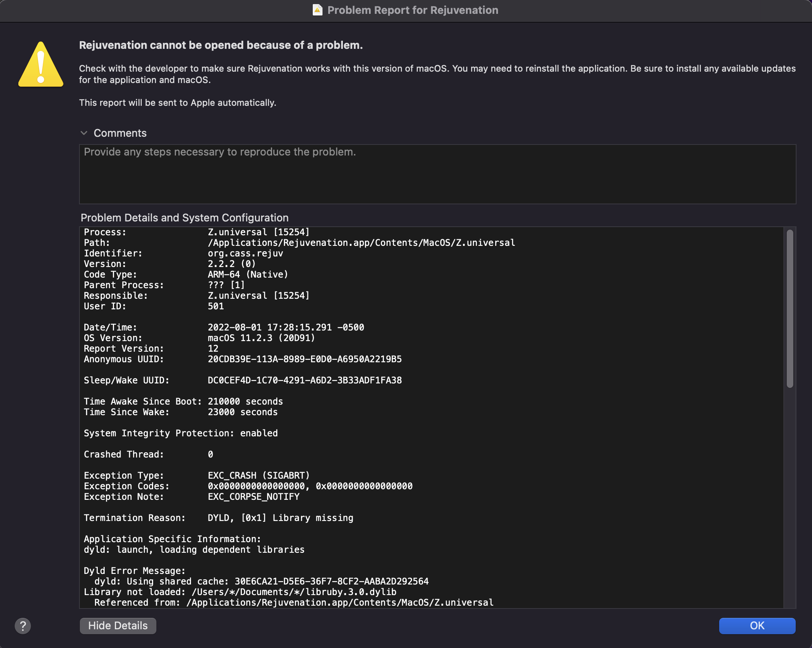Click the Exception Note EXC_CORPSE_NOTIFY value
This screenshot has height=648, width=812.
pyautogui.click(x=253, y=497)
